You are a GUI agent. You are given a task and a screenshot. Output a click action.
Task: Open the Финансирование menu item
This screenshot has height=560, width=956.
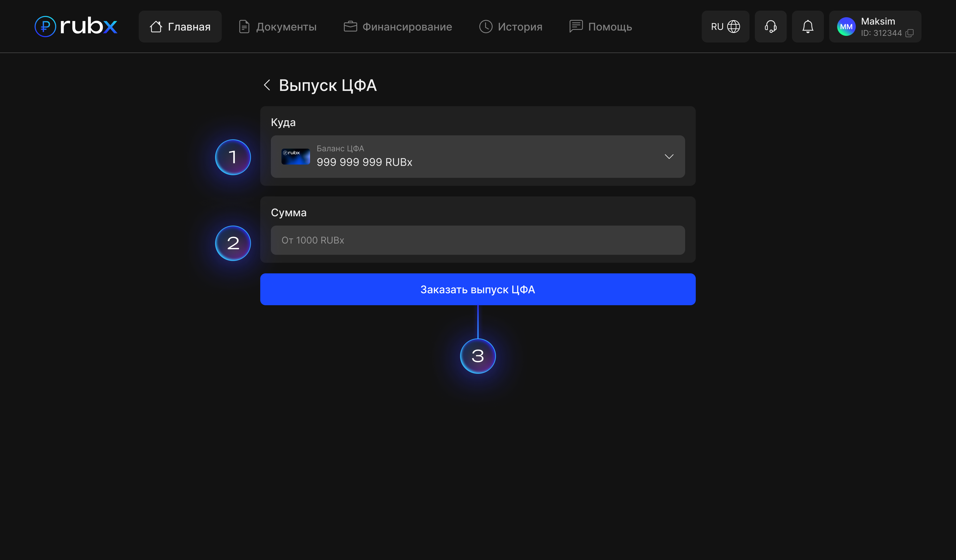click(398, 27)
